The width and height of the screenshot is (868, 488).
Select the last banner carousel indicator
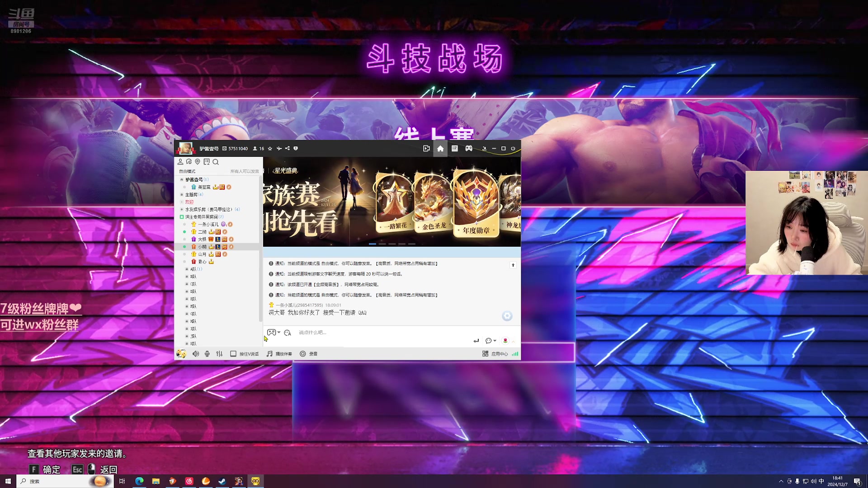click(x=412, y=244)
